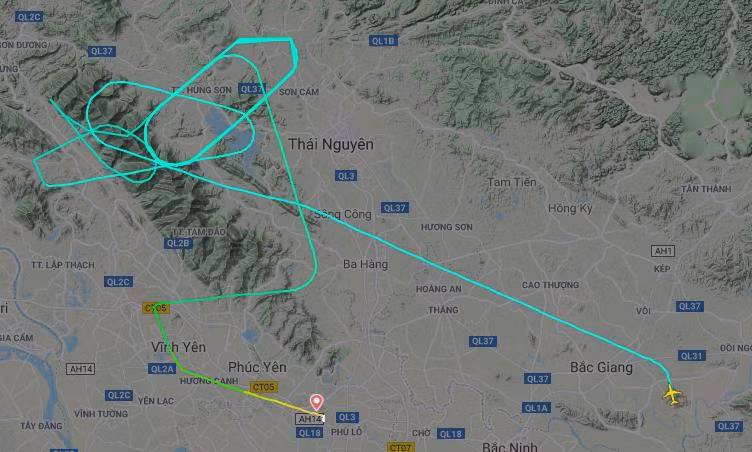Click the yellow airplane icon near Bắc Giang
The height and width of the screenshot is (452, 752).
point(672,395)
